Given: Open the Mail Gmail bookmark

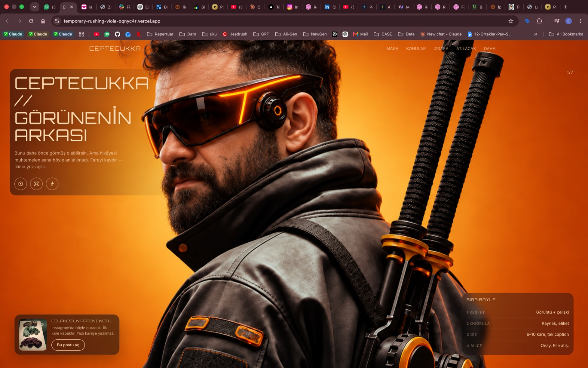Looking at the screenshot, I should [360, 34].
